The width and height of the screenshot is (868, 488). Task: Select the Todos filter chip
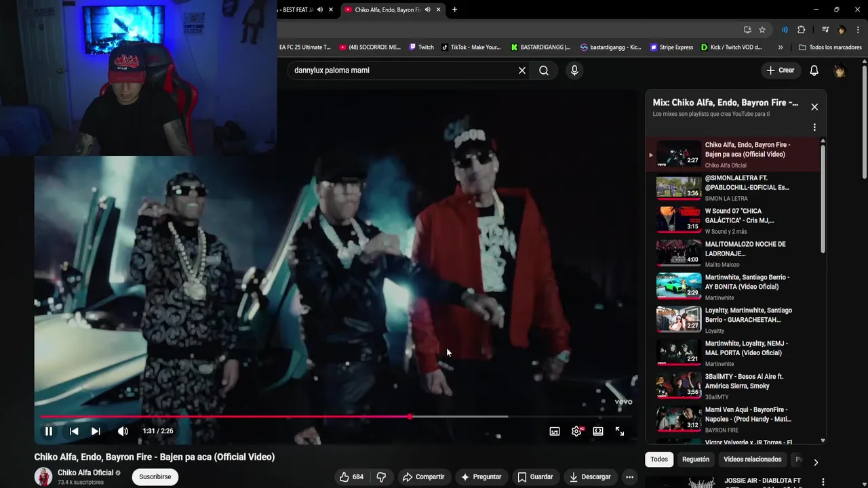pos(659,460)
